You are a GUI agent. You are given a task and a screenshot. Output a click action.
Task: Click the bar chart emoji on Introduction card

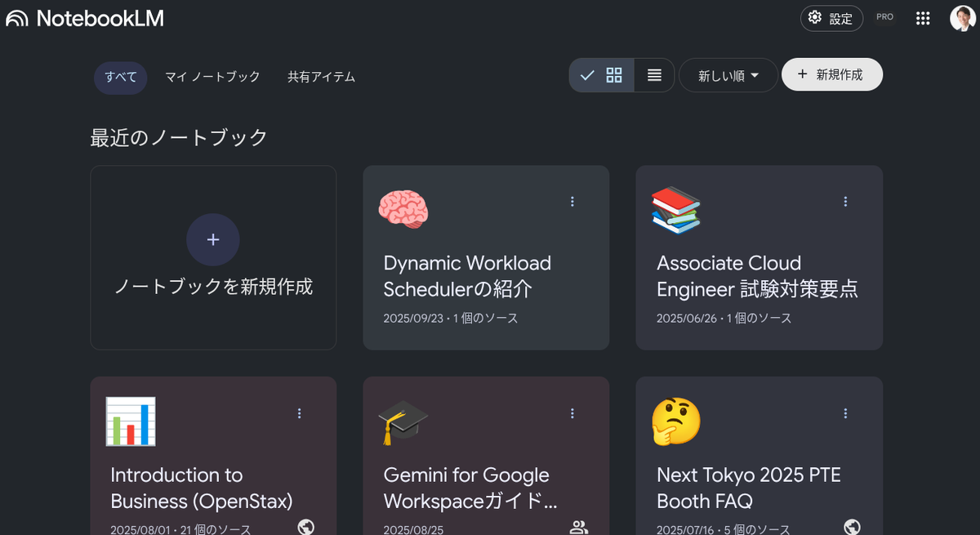pos(131,421)
